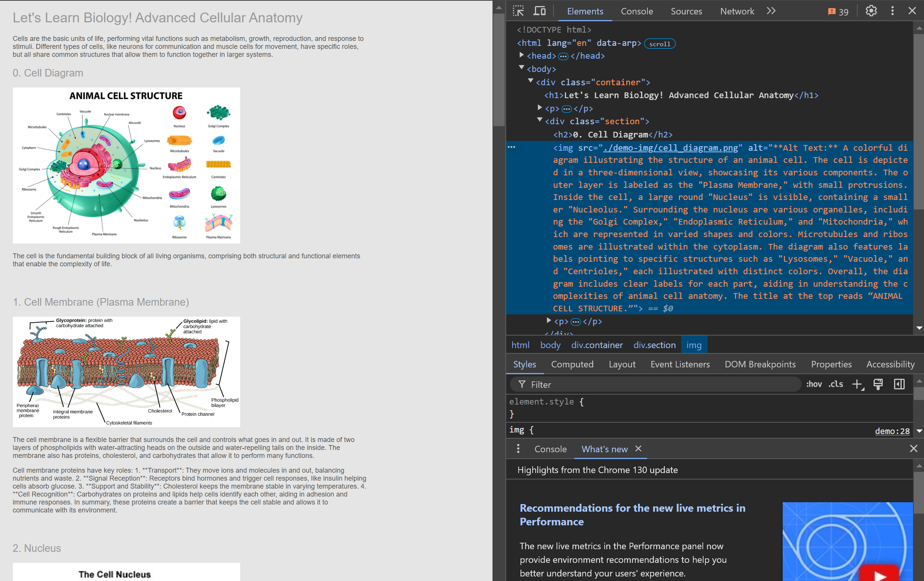Click the animal cell structure diagram image
924x581 pixels.
click(126, 165)
